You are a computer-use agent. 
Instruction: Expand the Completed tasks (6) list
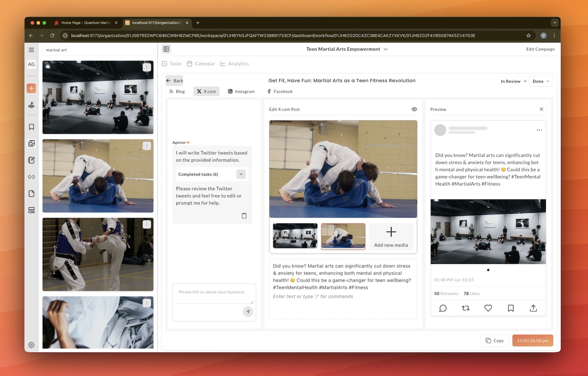click(241, 174)
